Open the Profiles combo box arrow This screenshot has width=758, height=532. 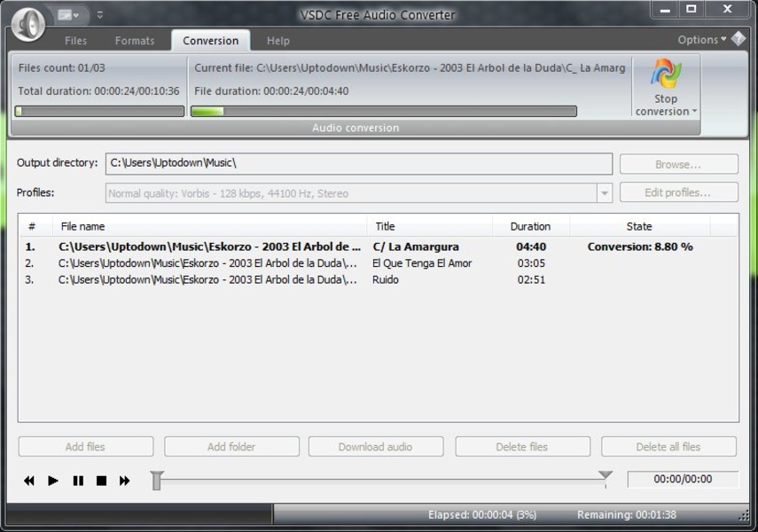pyautogui.click(x=605, y=193)
